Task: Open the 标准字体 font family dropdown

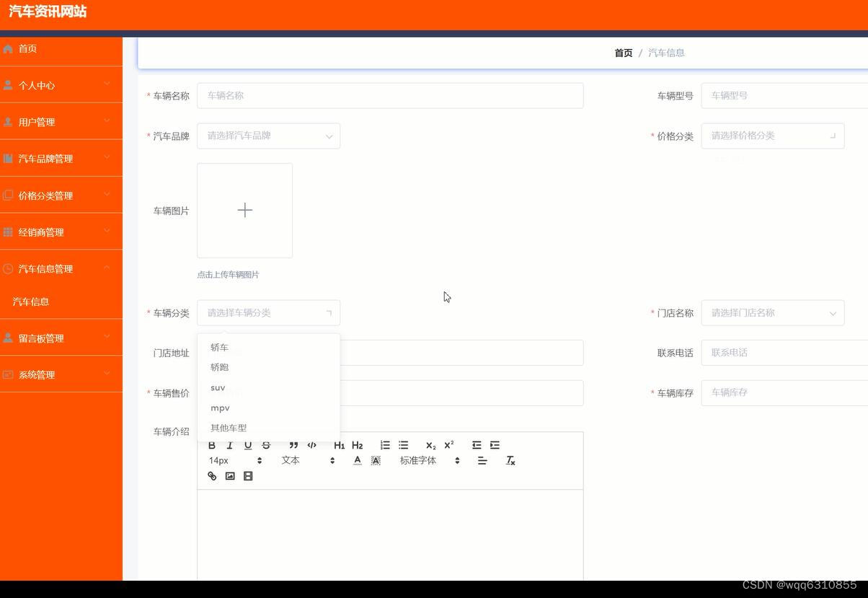Action: [x=430, y=460]
